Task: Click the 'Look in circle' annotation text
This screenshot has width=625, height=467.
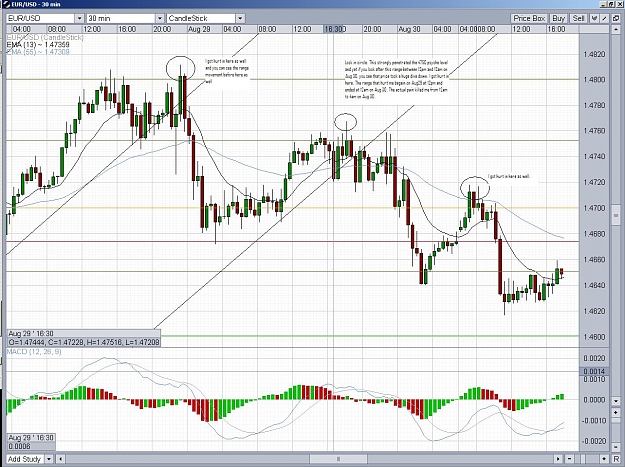Action: coord(397,80)
